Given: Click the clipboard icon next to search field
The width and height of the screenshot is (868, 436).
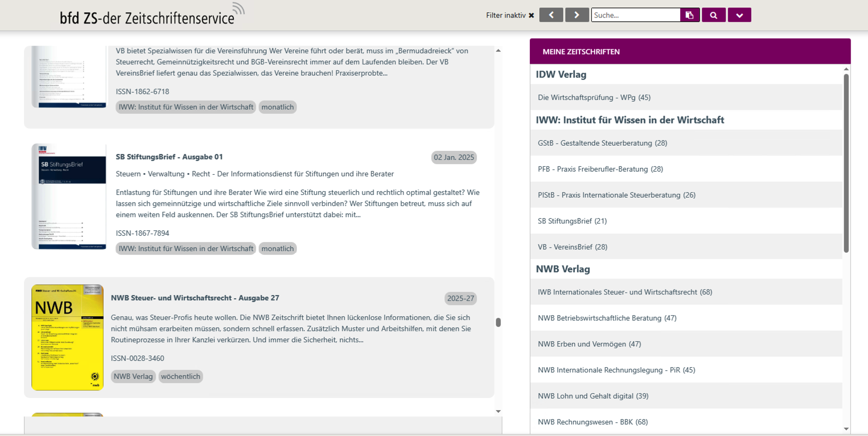Looking at the screenshot, I should [x=690, y=15].
